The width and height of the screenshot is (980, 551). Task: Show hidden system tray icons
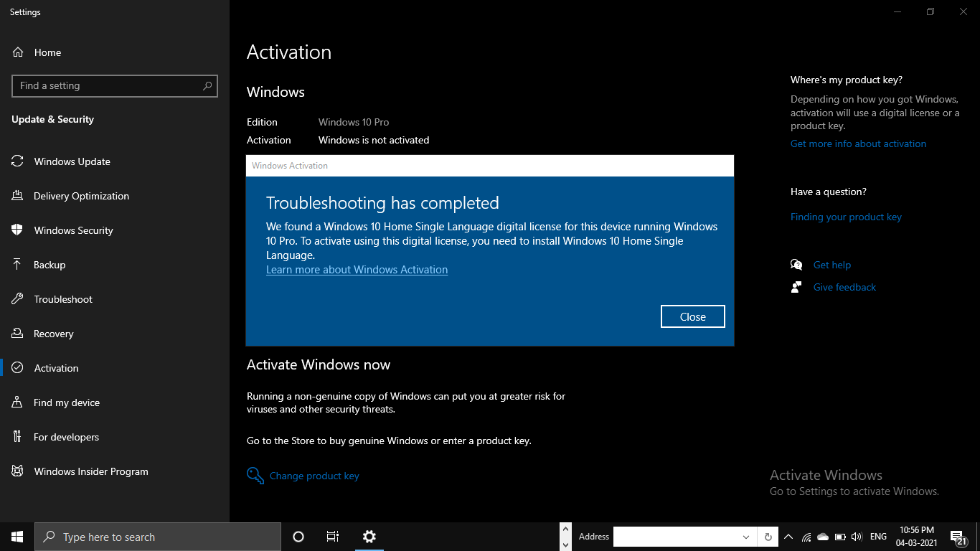788,537
